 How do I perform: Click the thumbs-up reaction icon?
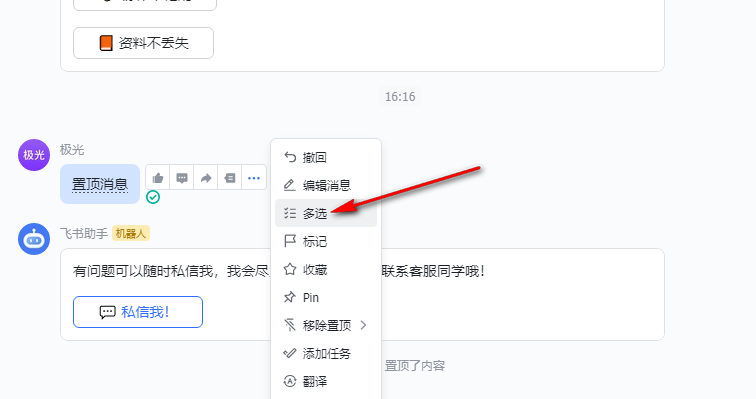(x=158, y=178)
